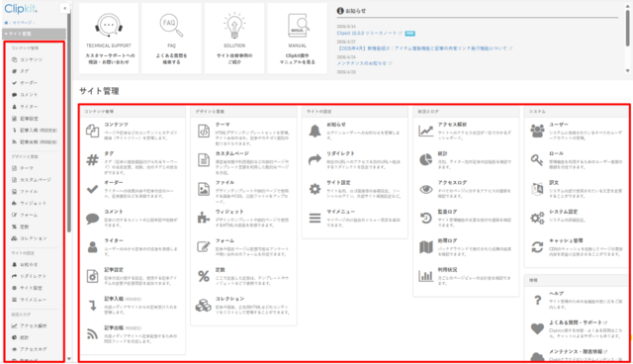The width and height of the screenshot is (633, 364).
Task: Click the history icon of the 監査ログ card
Action: (x=426, y=219)
